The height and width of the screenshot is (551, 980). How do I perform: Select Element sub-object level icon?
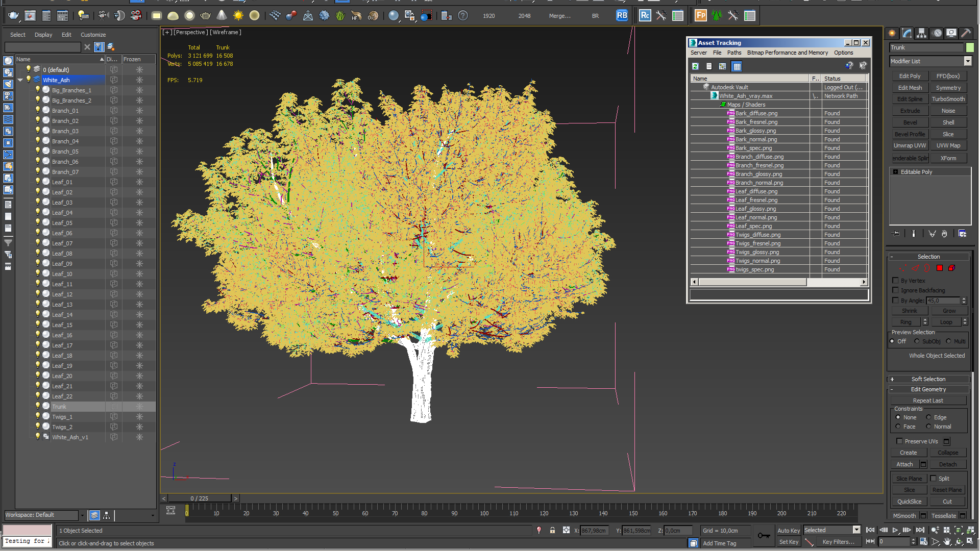click(952, 268)
